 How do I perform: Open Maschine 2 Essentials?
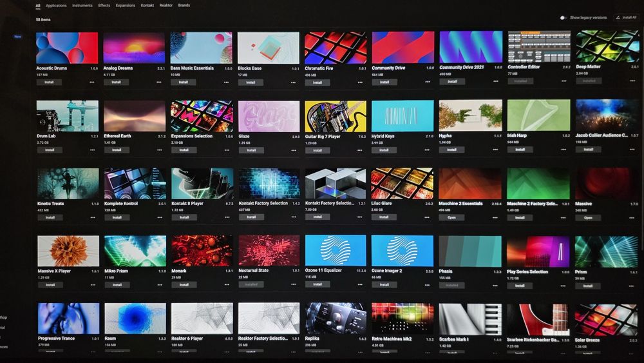(452, 217)
